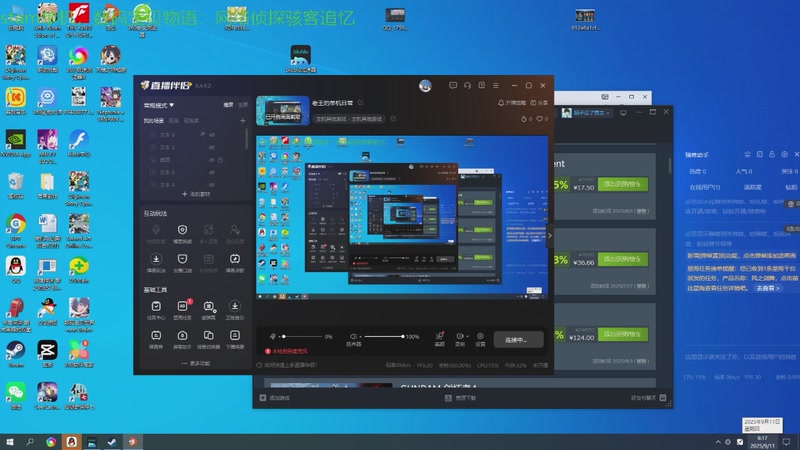Open the WeChat desktop shortcut
Image resolution: width=800 pixels, height=450 pixels.
coord(16,396)
